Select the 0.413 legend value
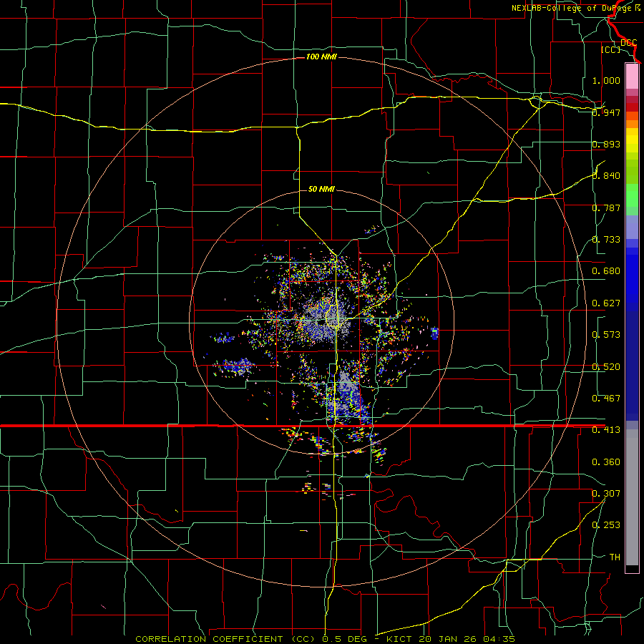The width and height of the screenshot is (644, 644). click(x=606, y=430)
